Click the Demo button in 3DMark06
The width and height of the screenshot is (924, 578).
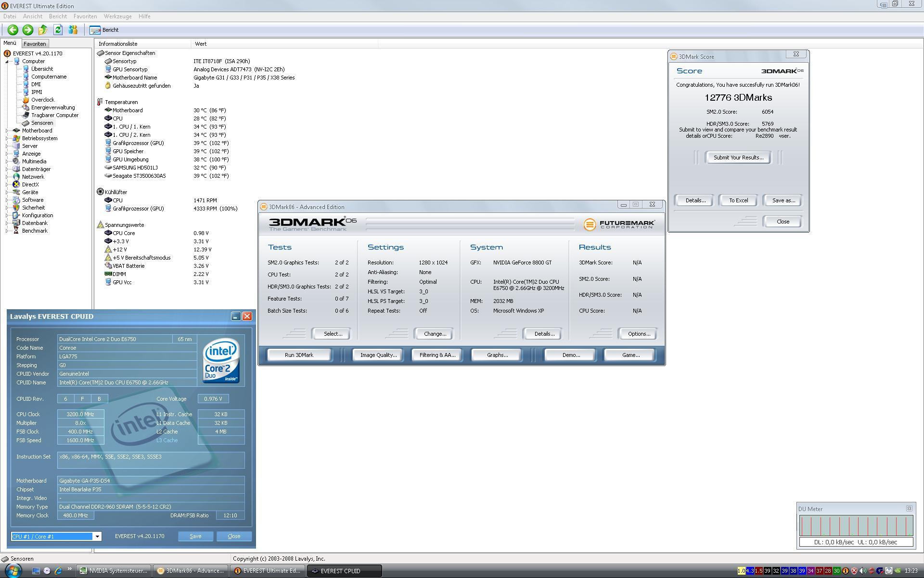click(x=571, y=355)
